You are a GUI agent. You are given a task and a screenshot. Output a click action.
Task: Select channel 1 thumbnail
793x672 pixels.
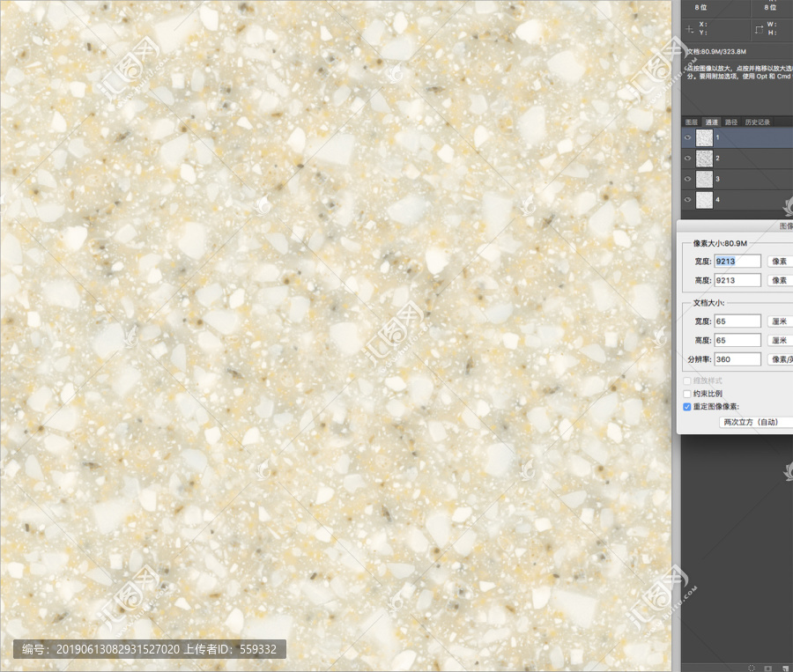[704, 137]
